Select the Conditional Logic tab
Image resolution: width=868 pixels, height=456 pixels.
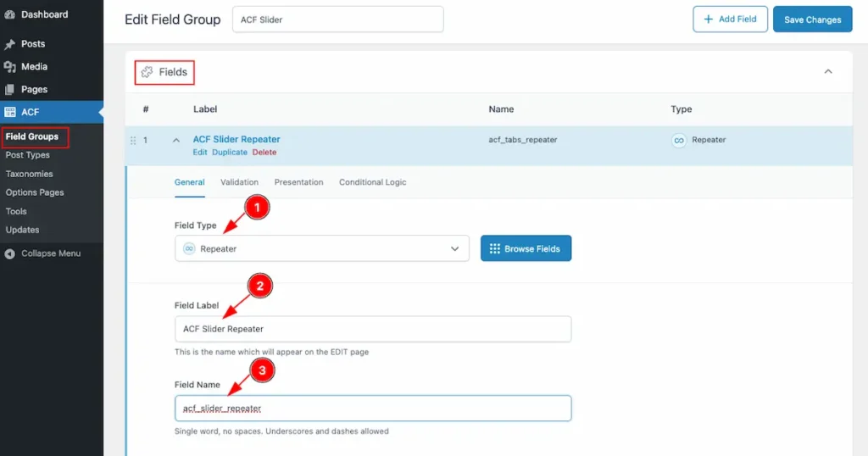tap(373, 182)
